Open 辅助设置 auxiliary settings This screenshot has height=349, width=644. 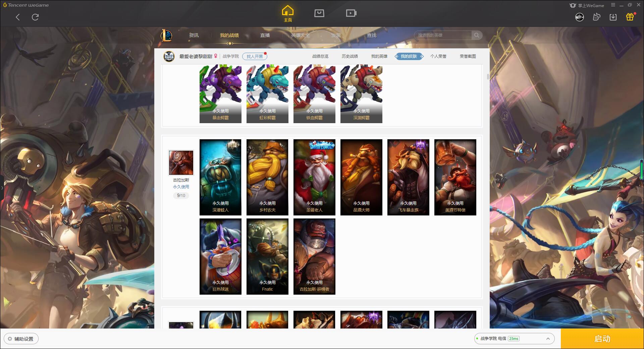coord(21,339)
